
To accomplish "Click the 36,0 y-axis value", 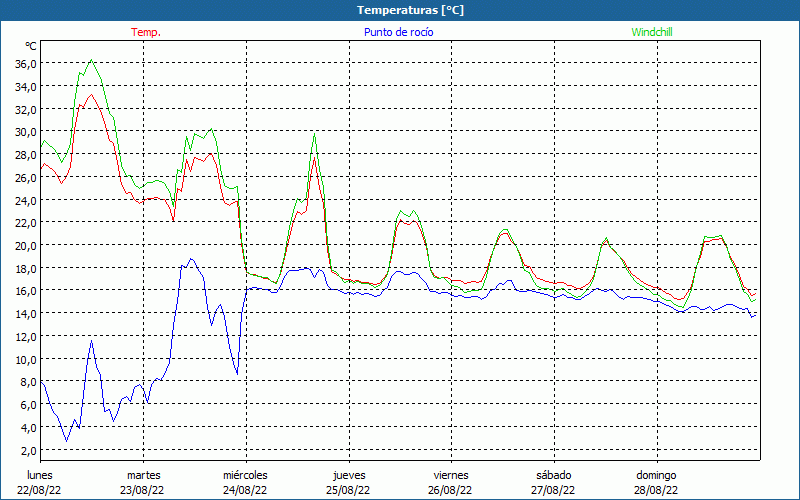I will point(26,64).
